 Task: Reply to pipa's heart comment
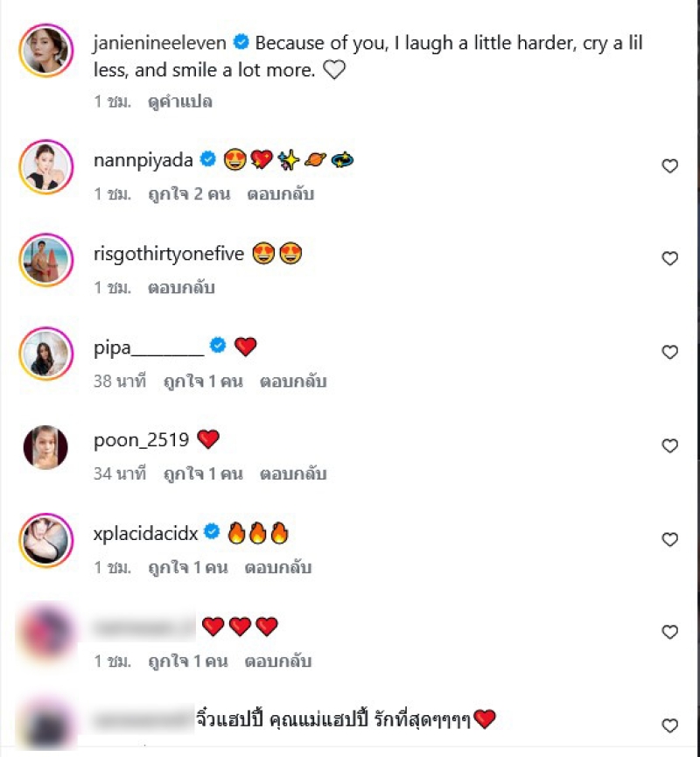pyautogui.click(x=293, y=382)
